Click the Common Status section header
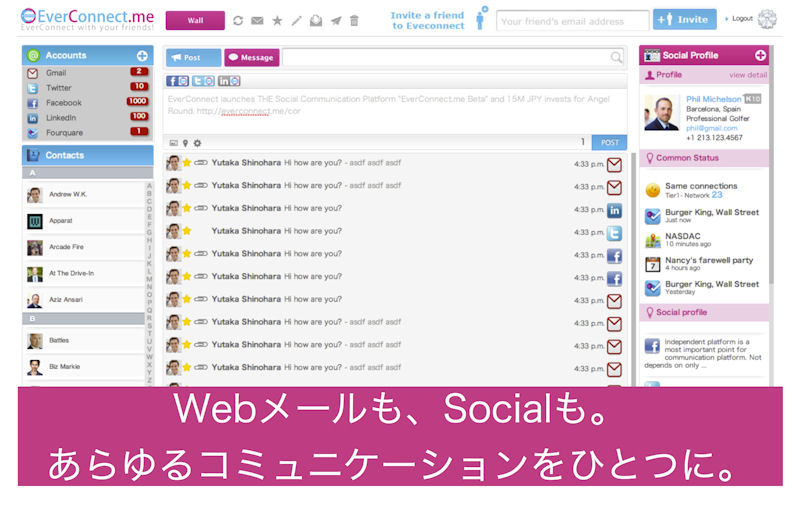Screen dimensions: 800x522 click(x=704, y=158)
